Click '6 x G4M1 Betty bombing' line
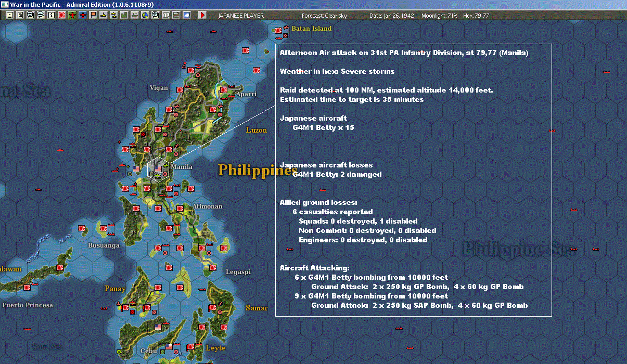This screenshot has height=364, width=627. coord(371,277)
